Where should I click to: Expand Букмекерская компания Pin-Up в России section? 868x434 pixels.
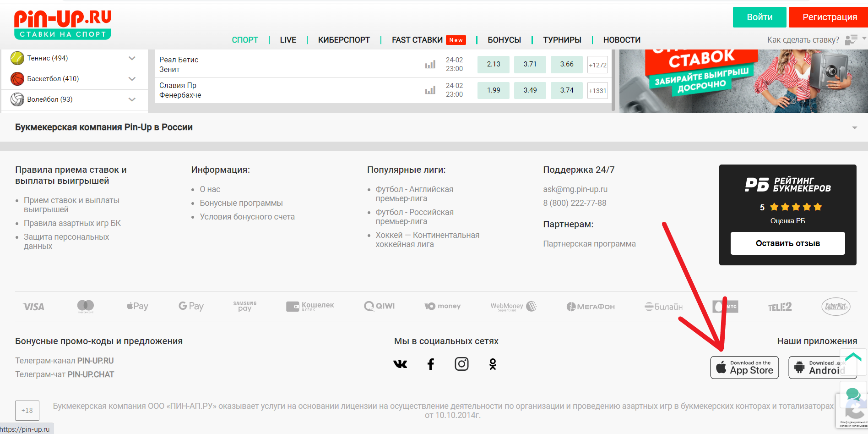click(854, 128)
